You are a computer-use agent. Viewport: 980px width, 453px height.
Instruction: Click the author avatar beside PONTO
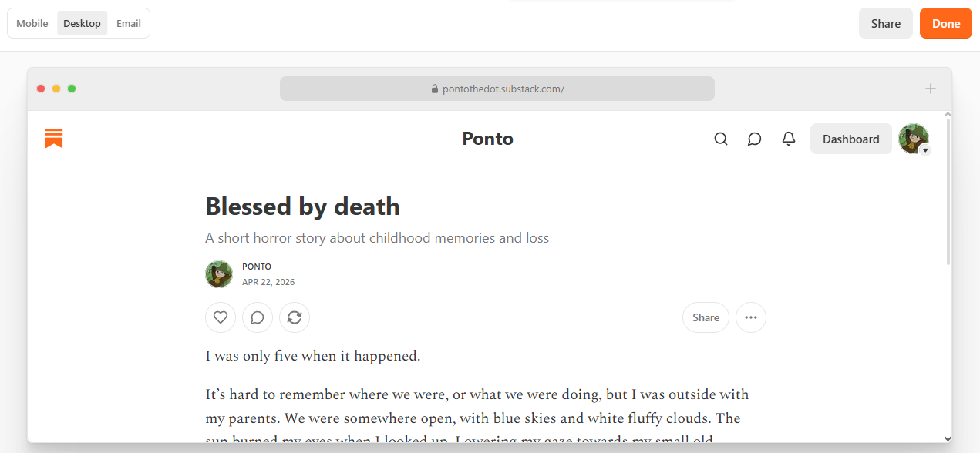point(219,274)
